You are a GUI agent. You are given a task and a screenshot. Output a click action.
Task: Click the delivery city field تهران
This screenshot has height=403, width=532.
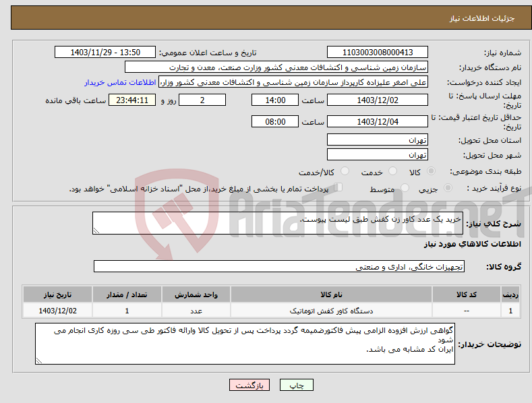(378, 155)
